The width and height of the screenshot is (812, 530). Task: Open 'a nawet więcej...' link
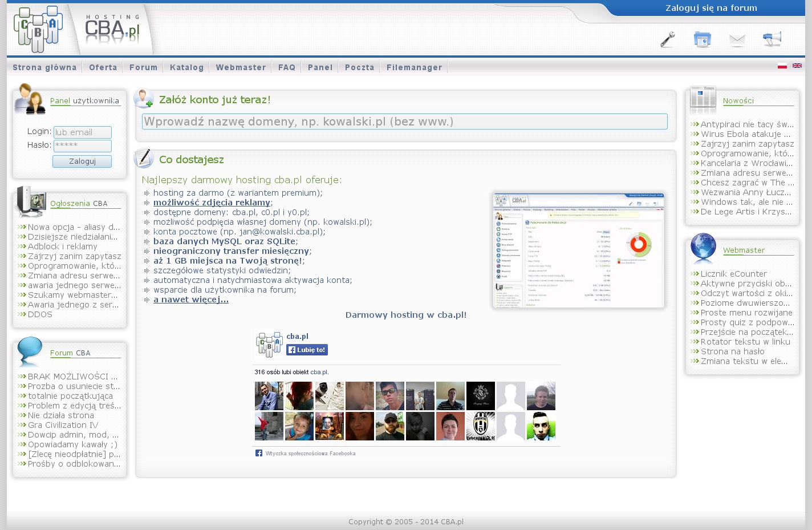coord(190,300)
